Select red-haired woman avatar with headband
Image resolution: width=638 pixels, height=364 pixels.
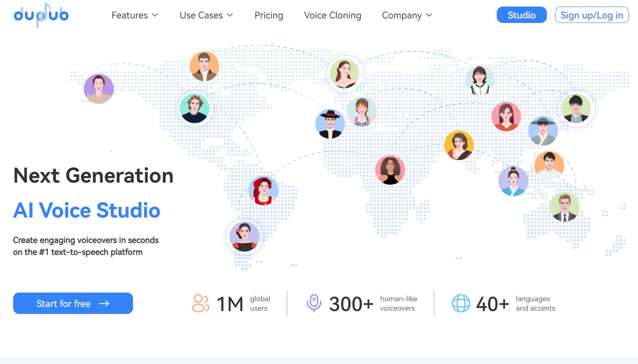(362, 112)
